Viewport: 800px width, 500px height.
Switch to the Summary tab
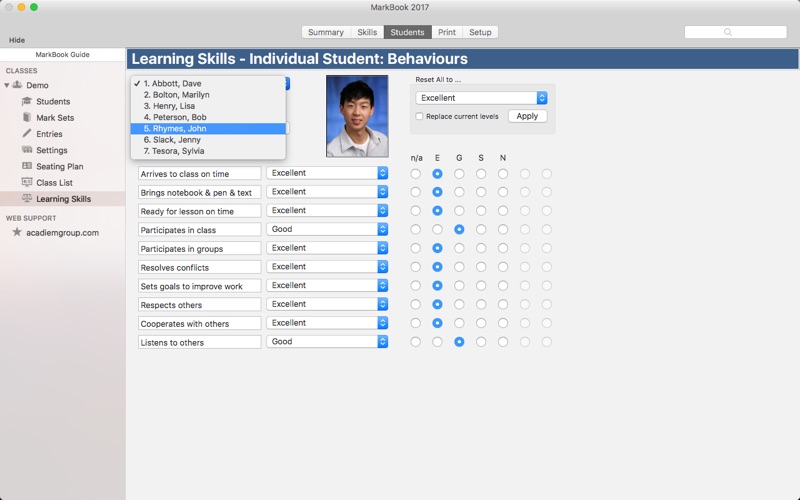326,32
